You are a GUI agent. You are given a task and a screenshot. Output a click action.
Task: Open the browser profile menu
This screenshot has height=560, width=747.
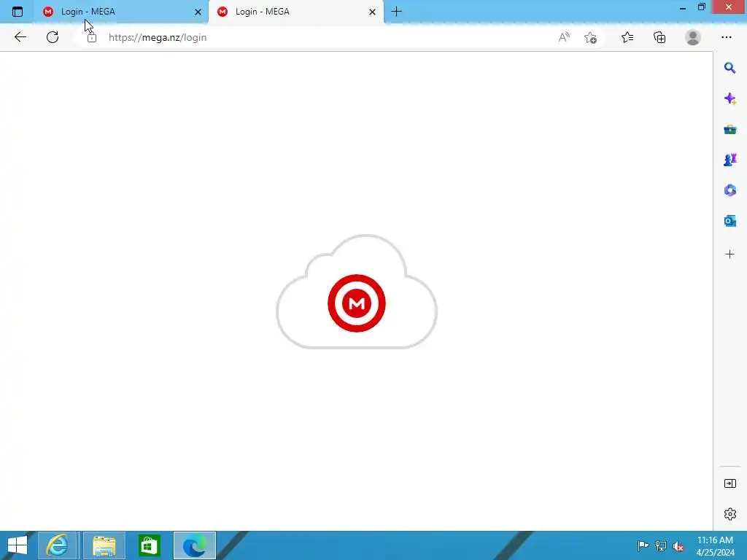(x=693, y=37)
